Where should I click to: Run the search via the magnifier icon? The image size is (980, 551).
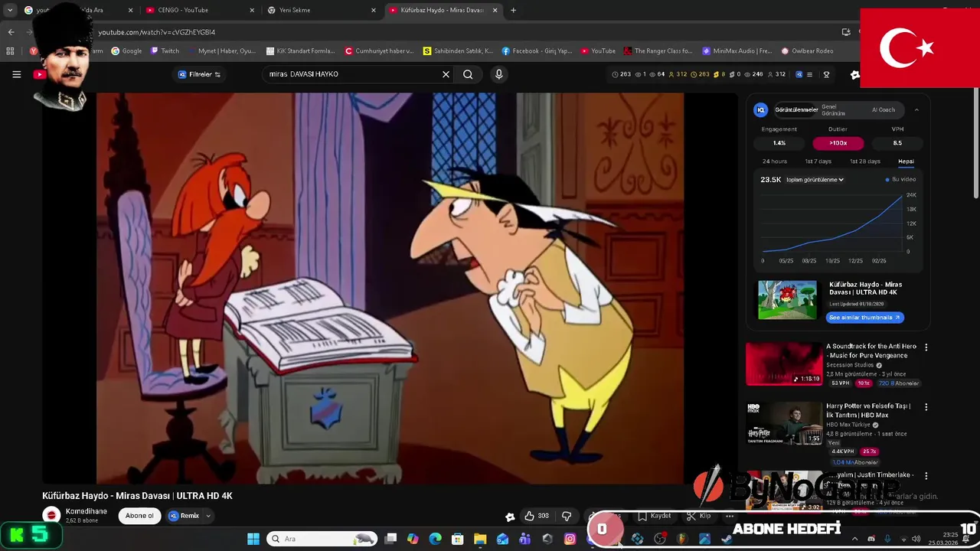point(468,74)
